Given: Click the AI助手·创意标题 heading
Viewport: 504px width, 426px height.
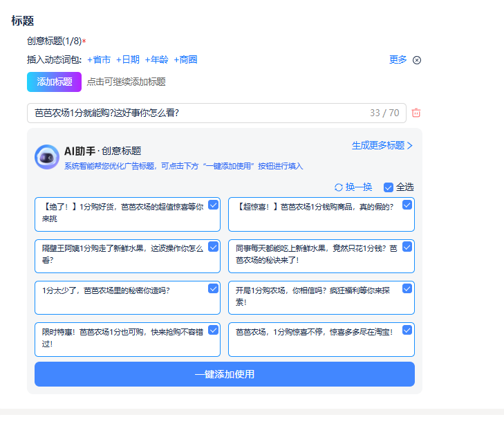Looking at the screenshot, I should 102,151.
